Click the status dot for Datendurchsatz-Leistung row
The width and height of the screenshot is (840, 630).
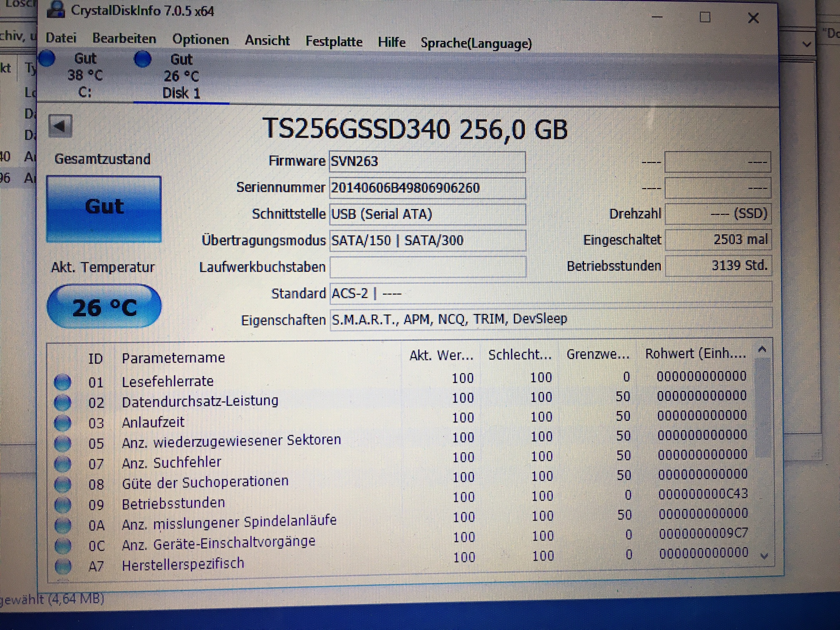click(x=62, y=402)
